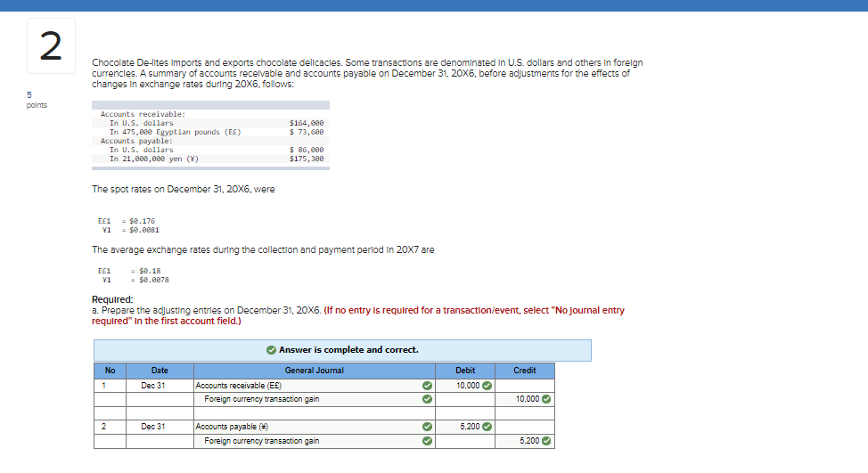Click 'The spot rates on December 31, 20X6, were'

click(184, 189)
